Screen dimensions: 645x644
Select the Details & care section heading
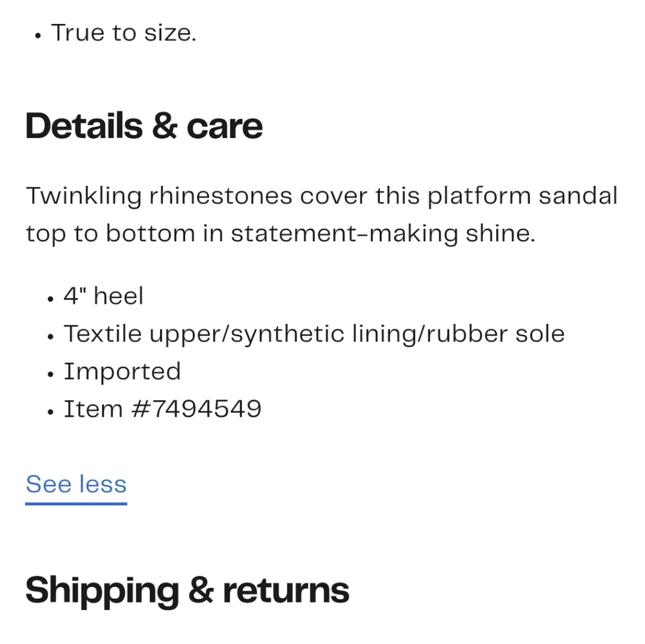pyautogui.click(x=144, y=126)
